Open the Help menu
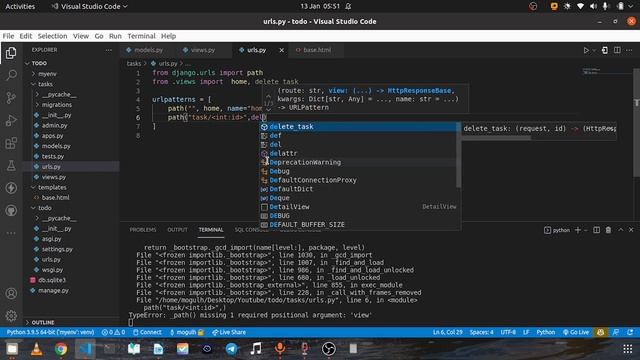 [168, 36]
